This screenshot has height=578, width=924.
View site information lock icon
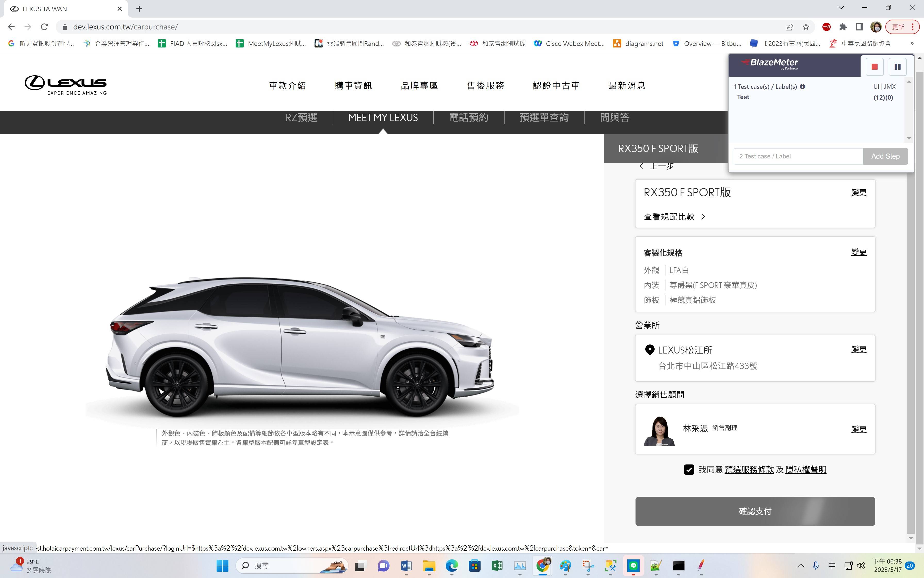coord(65,27)
